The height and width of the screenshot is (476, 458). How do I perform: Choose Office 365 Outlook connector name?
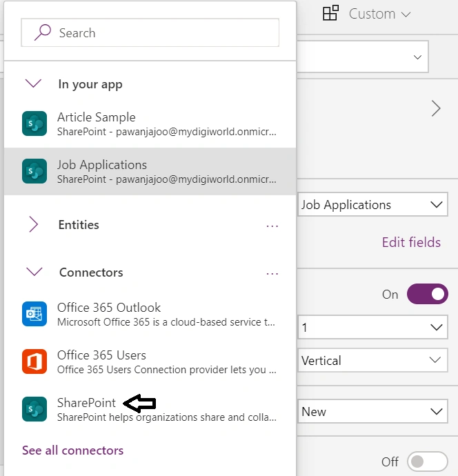click(x=109, y=308)
